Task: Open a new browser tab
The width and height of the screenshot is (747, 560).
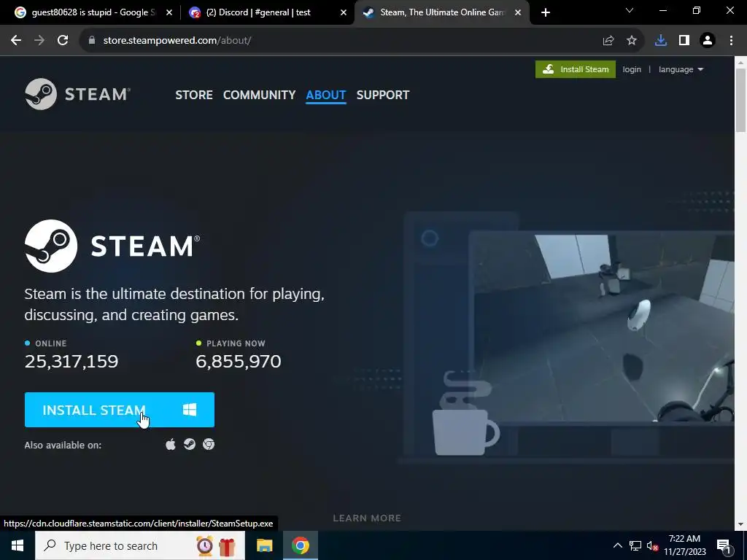Action: pos(546,13)
